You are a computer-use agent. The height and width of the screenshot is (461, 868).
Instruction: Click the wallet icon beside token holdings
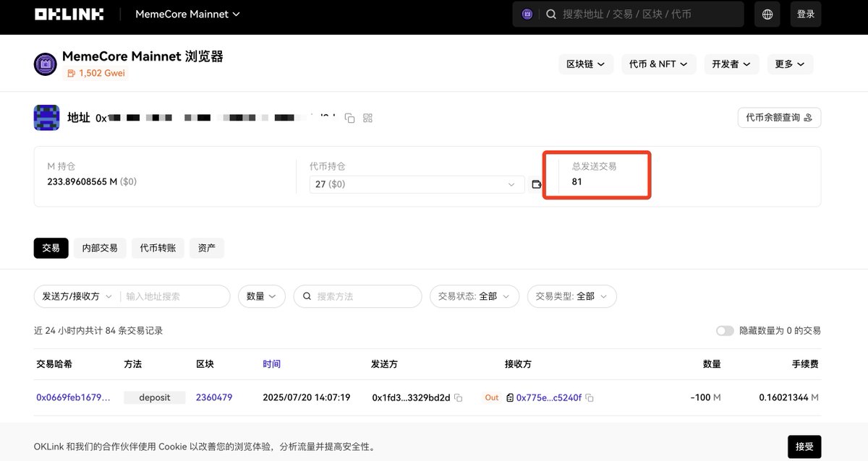click(537, 184)
